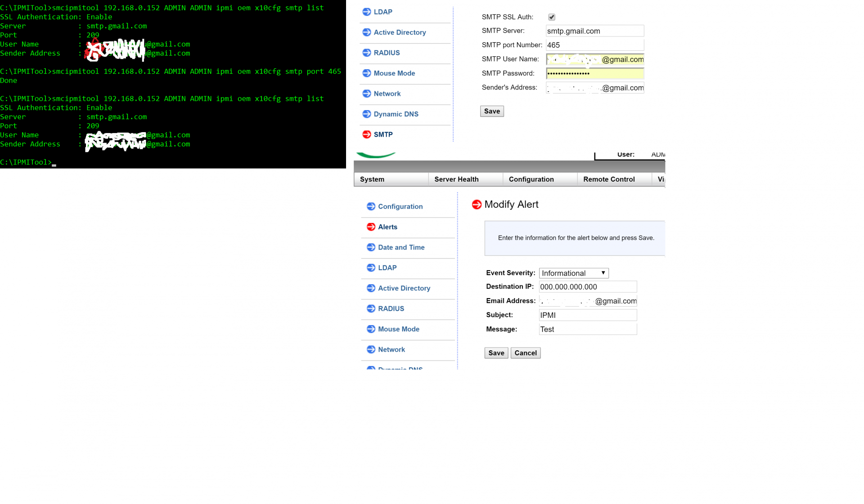The height and width of the screenshot is (504, 864).
Task: Click the arrow icon beside Active Directory in top sidebar
Action: click(366, 32)
